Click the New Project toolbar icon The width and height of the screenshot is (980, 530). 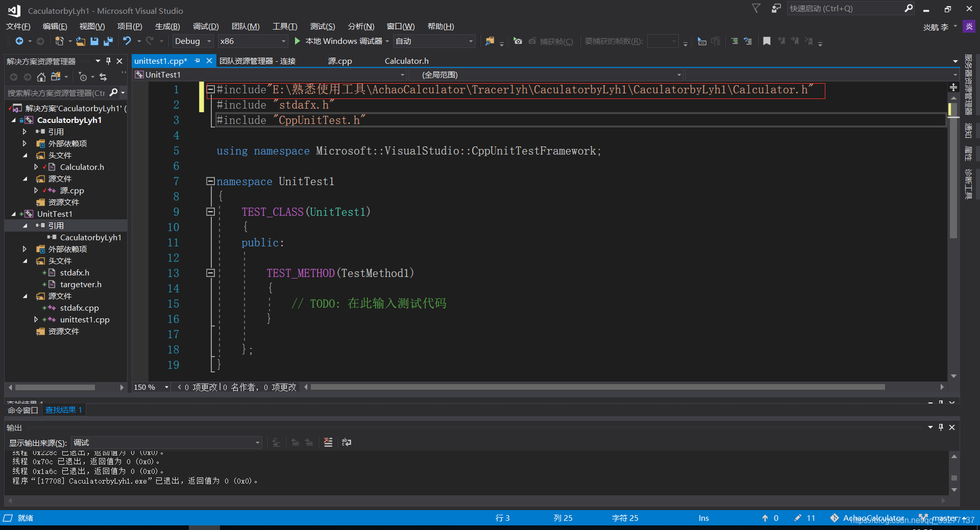pos(59,41)
